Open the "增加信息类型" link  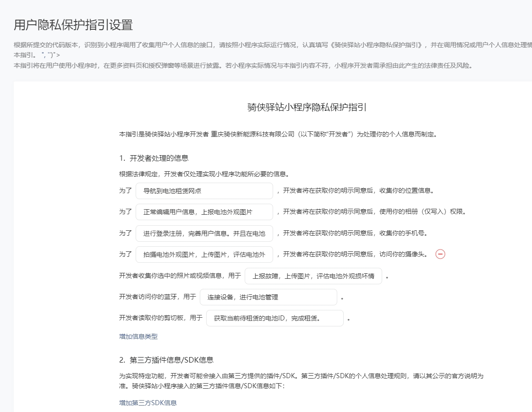click(138, 336)
